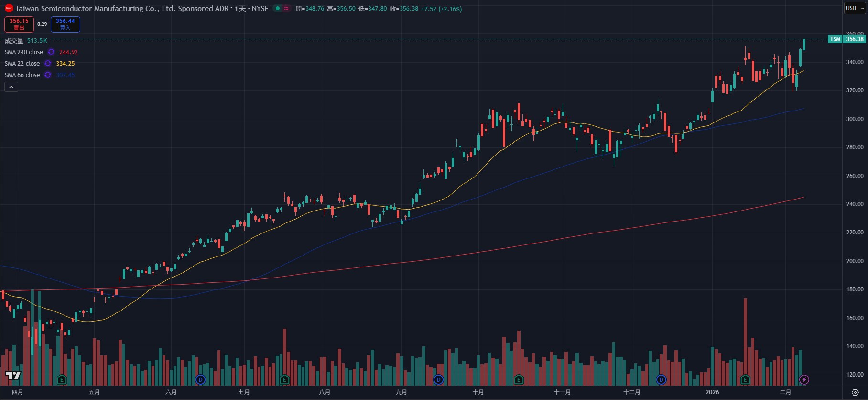Open the earnings marker near mid-October
The image size is (868, 400).
click(519, 380)
